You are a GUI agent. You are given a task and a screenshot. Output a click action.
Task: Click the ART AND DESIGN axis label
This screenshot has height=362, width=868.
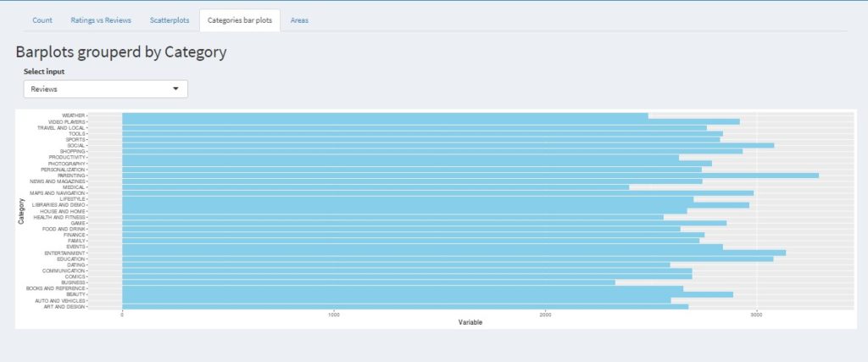(x=64, y=306)
